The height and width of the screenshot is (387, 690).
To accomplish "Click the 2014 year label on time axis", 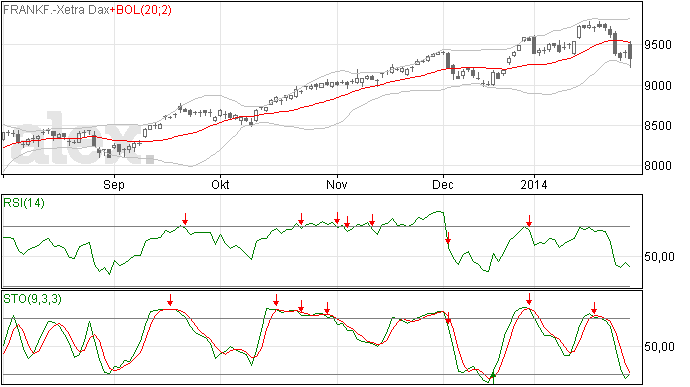I will pyautogui.click(x=534, y=184).
